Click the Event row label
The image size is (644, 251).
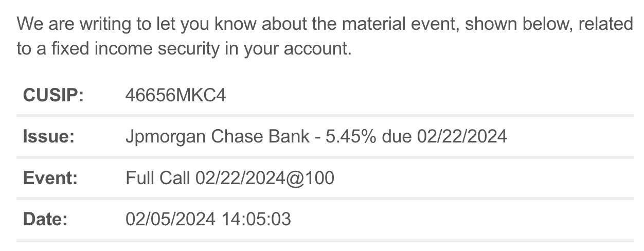(x=50, y=178)
